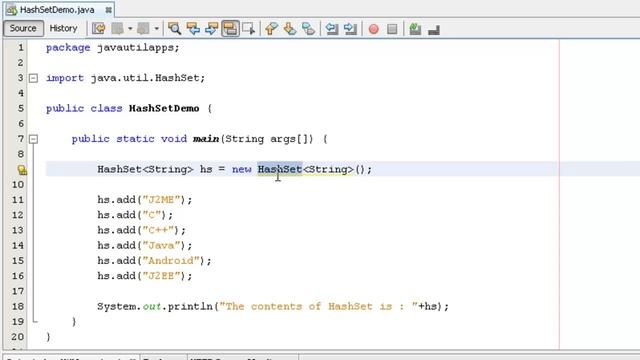This screenshot has height=360, width=640.
Task: Click line number 12 in the gutter
Action: pos(18,215)
